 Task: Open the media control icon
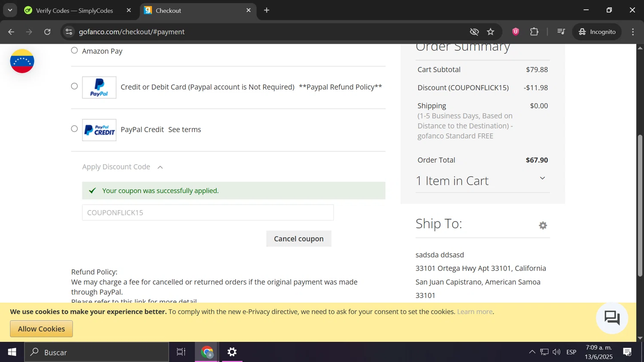[x=561, y=32]
